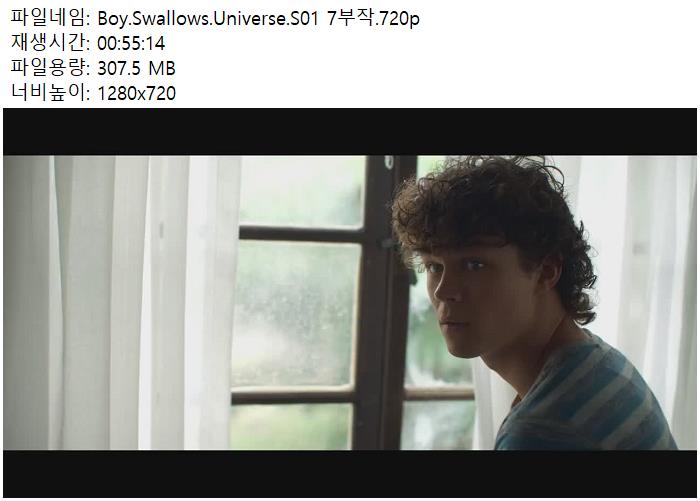Viewport: 700px width, 501px height.
Task: Click the blue striped shirt in frame
Action: click(585, 397)
